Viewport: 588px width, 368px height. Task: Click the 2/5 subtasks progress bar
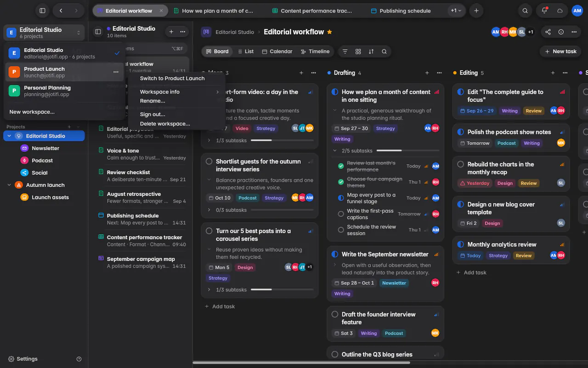408,150
